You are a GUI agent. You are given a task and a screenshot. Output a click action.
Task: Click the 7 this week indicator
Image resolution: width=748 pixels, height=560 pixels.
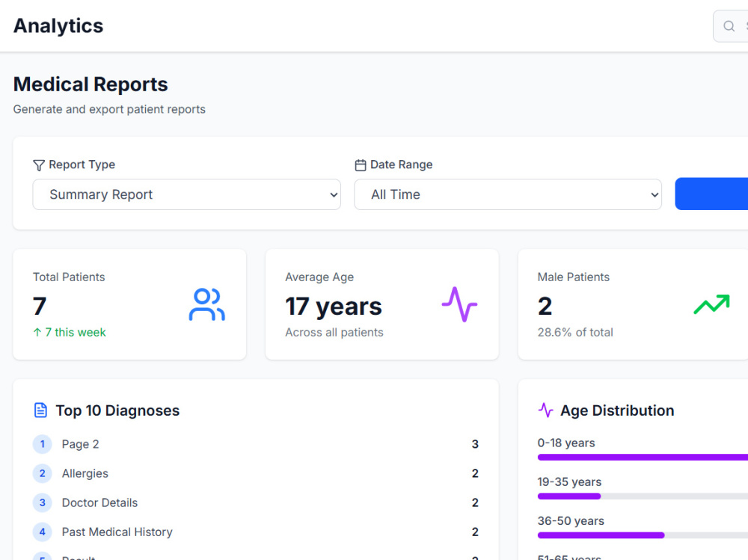pos(70,333)
